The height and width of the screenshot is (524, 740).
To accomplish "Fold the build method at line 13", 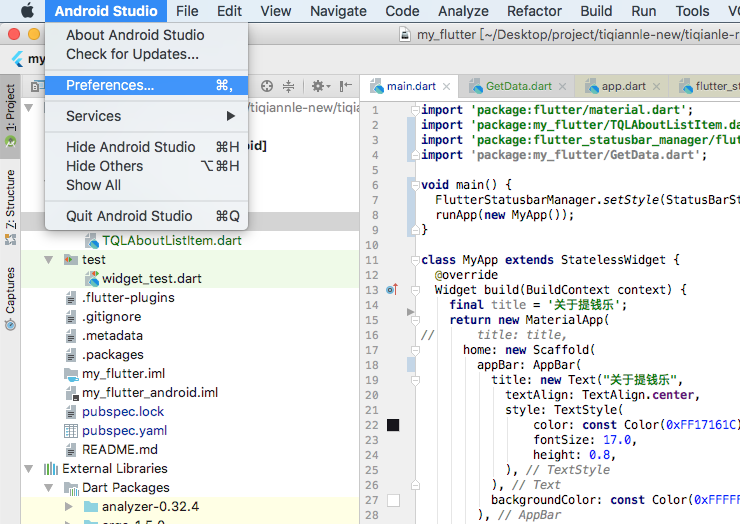I will 415,290.
